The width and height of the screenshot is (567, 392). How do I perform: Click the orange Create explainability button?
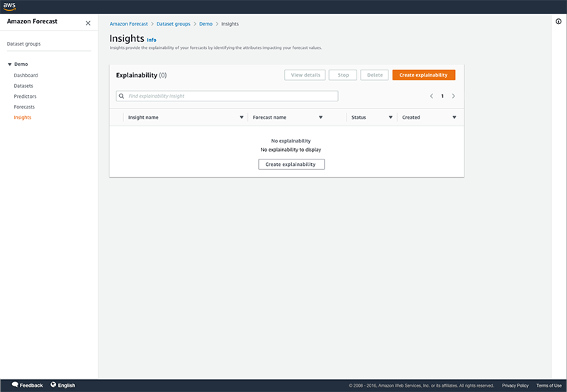[x=423, y=75]
